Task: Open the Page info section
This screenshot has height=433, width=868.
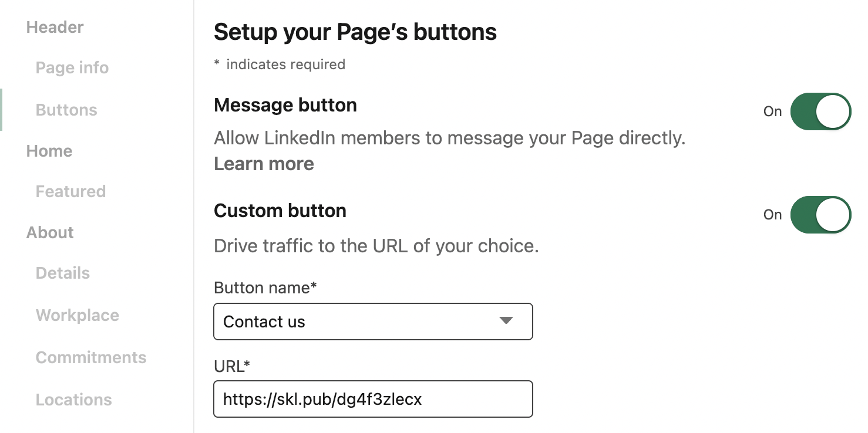Action: (72, 68)
